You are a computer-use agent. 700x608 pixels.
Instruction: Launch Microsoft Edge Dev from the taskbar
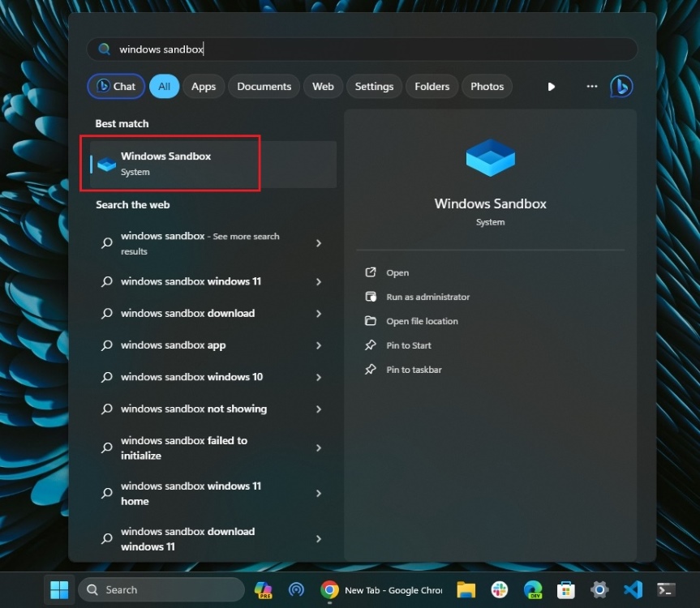532,589
